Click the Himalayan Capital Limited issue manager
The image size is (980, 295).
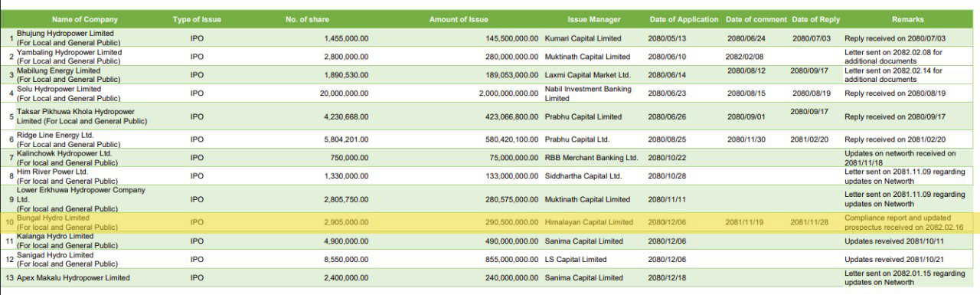[x=589, y=222]
